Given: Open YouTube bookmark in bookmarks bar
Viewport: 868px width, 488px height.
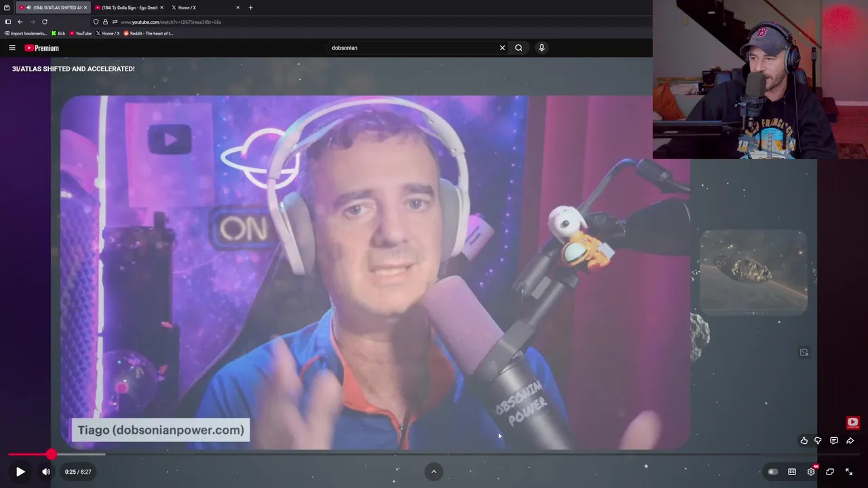Looking at the screenshot, I should 81,33.
